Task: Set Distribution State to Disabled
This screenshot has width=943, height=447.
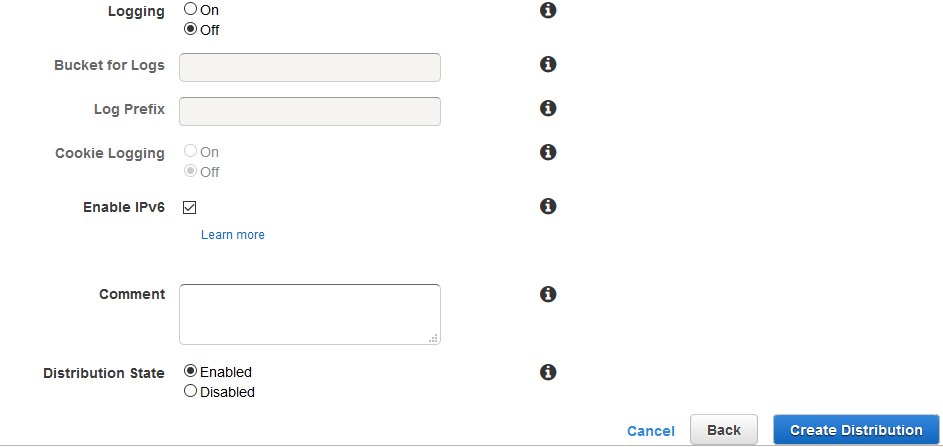Action: pyautogui.click(x=191, y=392)
